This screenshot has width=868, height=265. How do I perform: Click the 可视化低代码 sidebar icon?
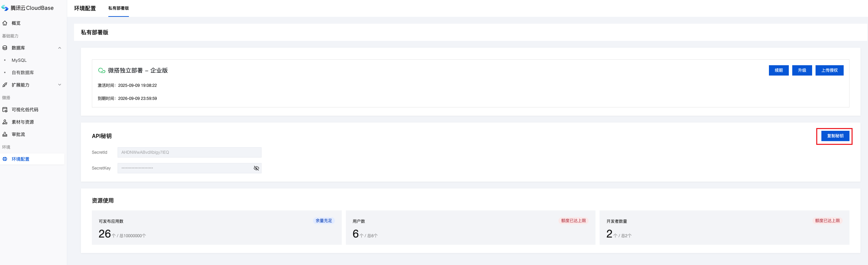pos(5,110)
